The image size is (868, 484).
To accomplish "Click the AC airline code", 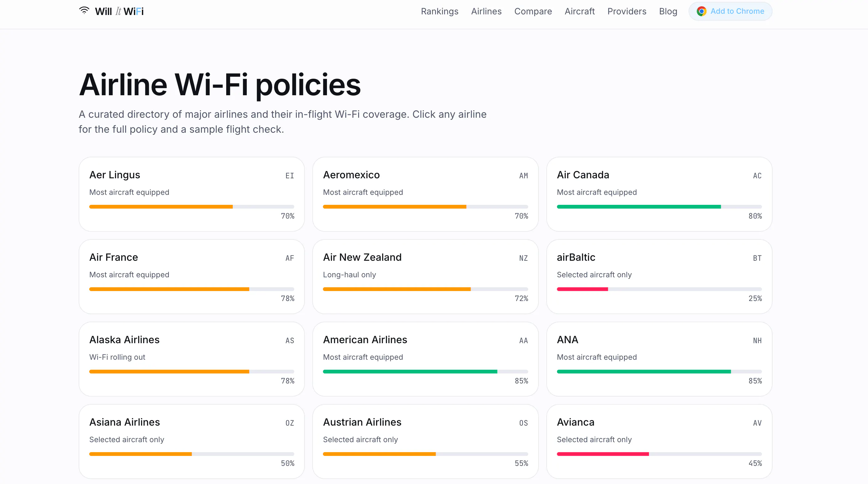I will 757,176.
